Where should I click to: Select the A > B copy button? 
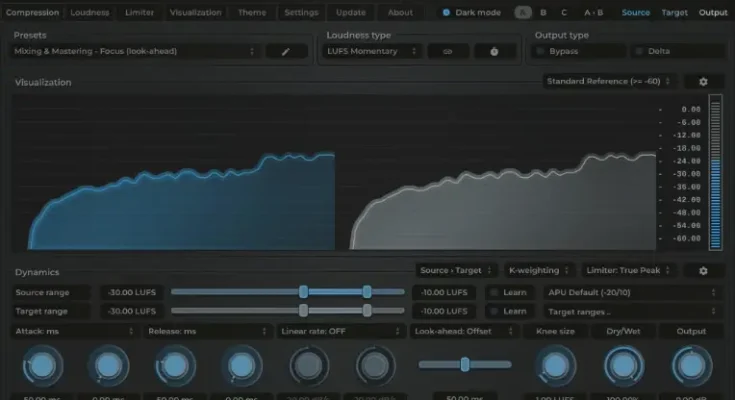(x=593, y=13)
